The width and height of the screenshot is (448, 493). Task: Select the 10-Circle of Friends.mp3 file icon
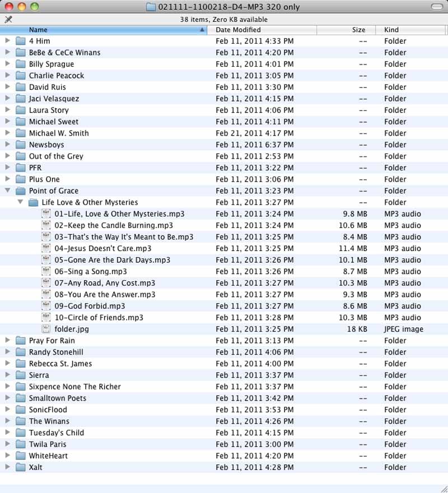tap(46, 318)
